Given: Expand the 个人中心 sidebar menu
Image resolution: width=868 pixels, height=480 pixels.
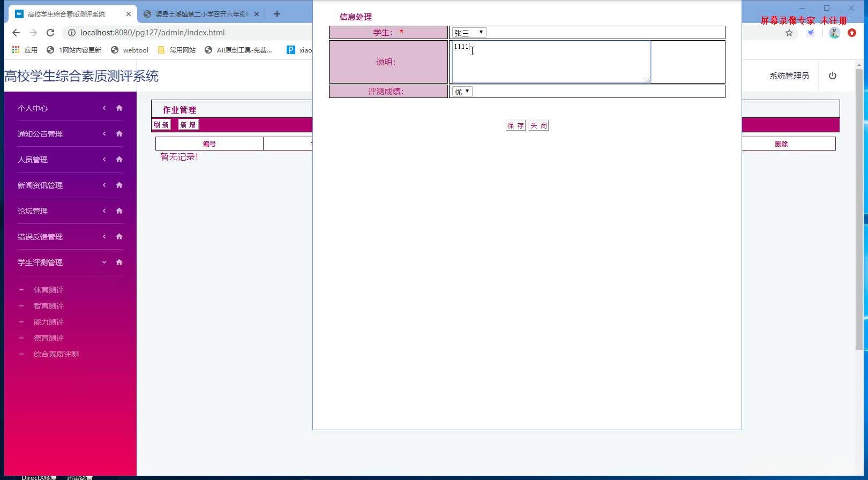Looking at the screenshot, I should [104, 108].
